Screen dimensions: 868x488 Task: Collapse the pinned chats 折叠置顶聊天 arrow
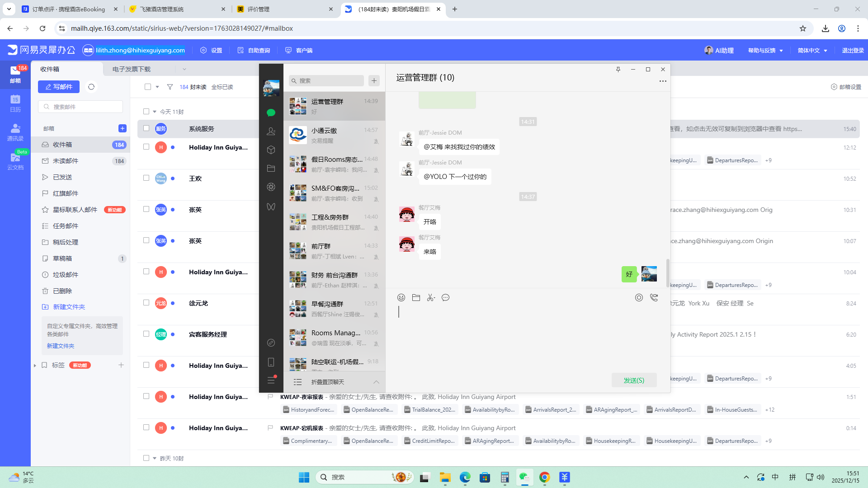pyautogui.click(x=376, y=382)
